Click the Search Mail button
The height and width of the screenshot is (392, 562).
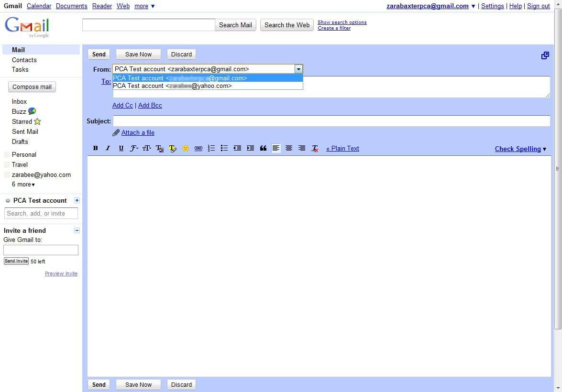click(x=235, y=25)
